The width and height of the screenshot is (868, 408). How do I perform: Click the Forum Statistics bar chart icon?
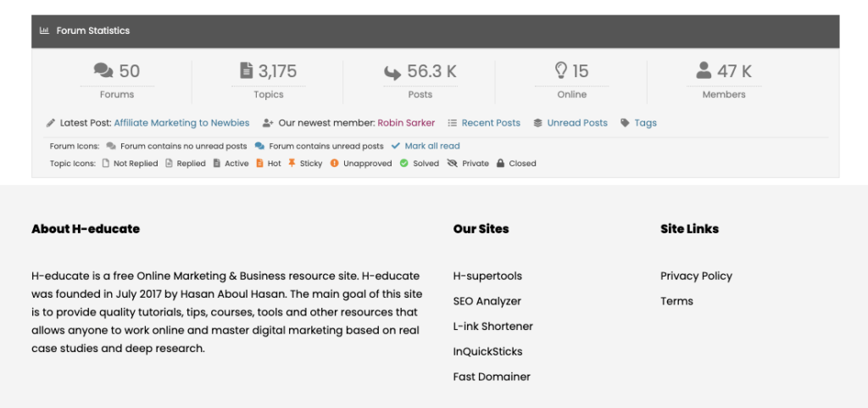coord(44,31)
